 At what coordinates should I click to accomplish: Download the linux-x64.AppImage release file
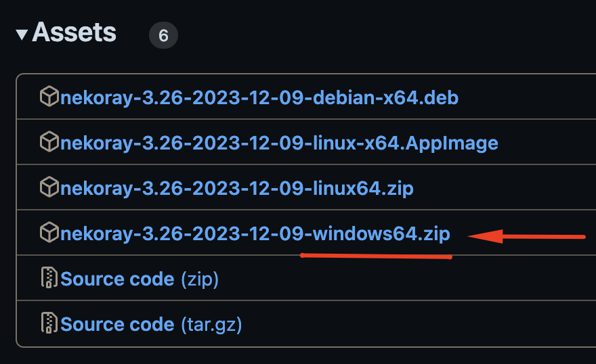point(279,143)
